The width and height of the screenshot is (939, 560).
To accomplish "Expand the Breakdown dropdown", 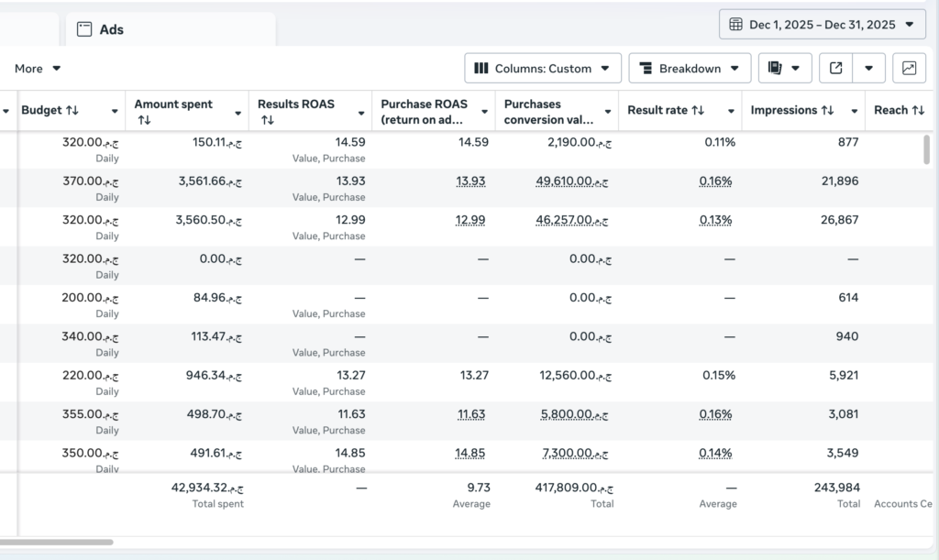I will point(690,68).
